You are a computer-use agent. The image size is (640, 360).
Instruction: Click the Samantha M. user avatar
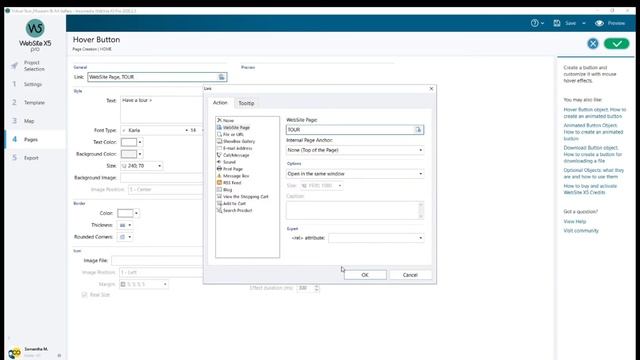point(15,353)
